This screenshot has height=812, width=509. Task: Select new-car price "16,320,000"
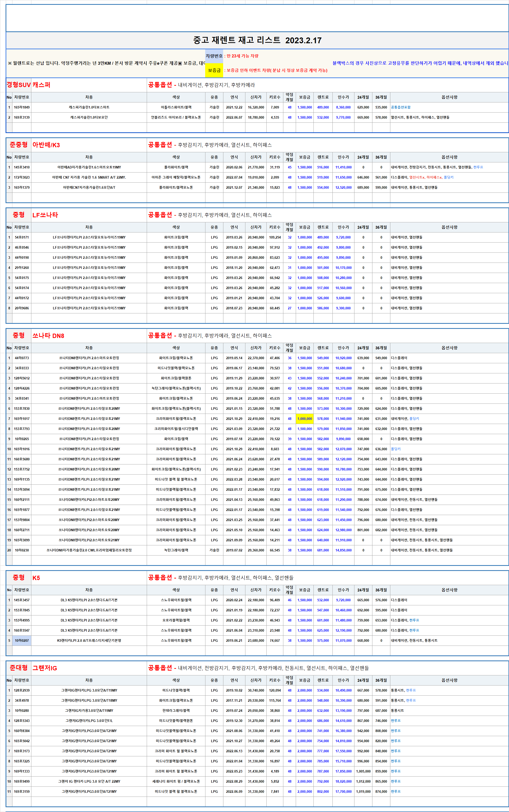click(256, 107)
